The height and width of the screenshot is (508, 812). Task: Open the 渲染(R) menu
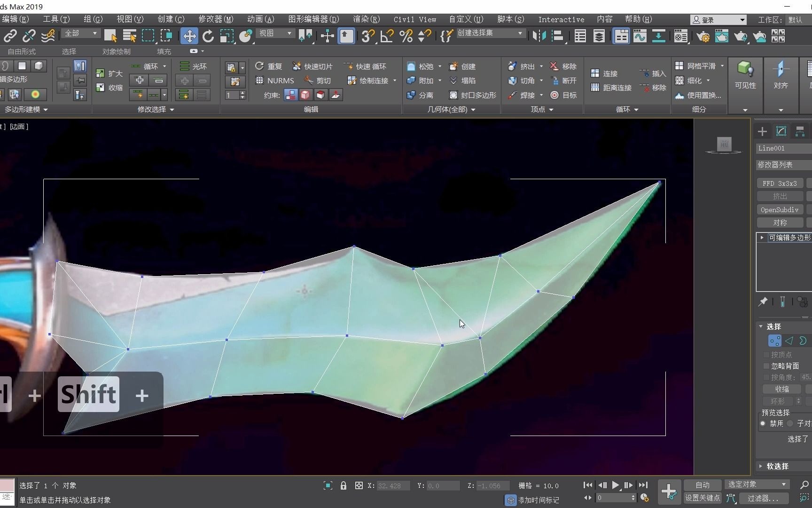tap(366, 19)
